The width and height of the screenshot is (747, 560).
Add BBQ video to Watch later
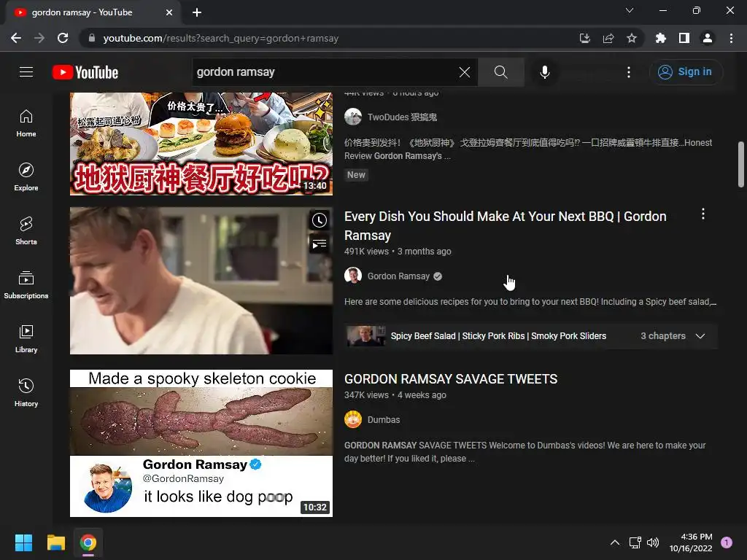pos(320,220)
